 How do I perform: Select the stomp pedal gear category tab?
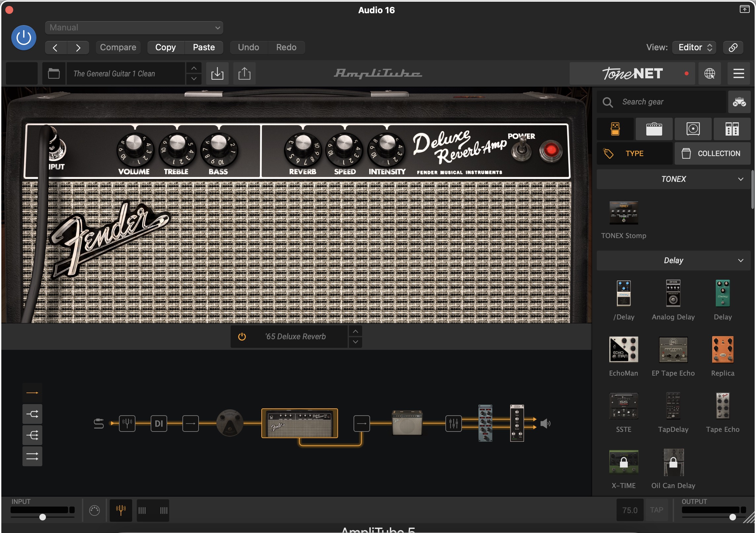[615, 129]
